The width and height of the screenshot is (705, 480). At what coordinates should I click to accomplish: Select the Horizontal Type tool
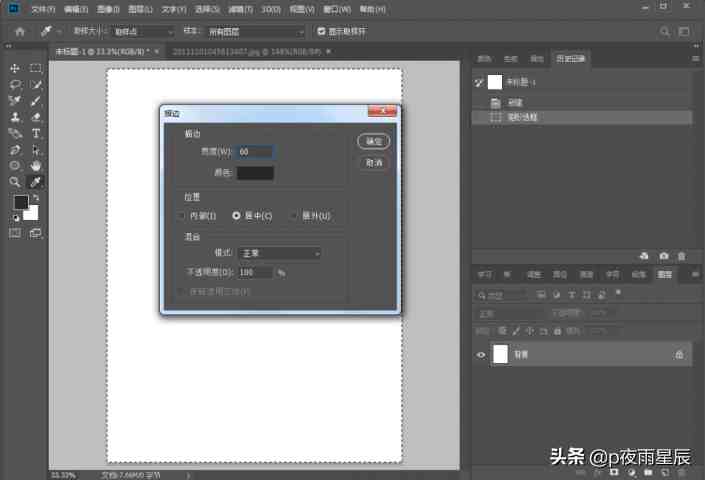point(36,133)
